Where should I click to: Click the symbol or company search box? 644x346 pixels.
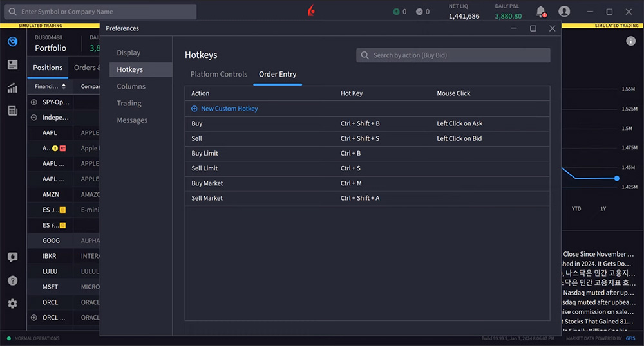(x=103, y=12)
